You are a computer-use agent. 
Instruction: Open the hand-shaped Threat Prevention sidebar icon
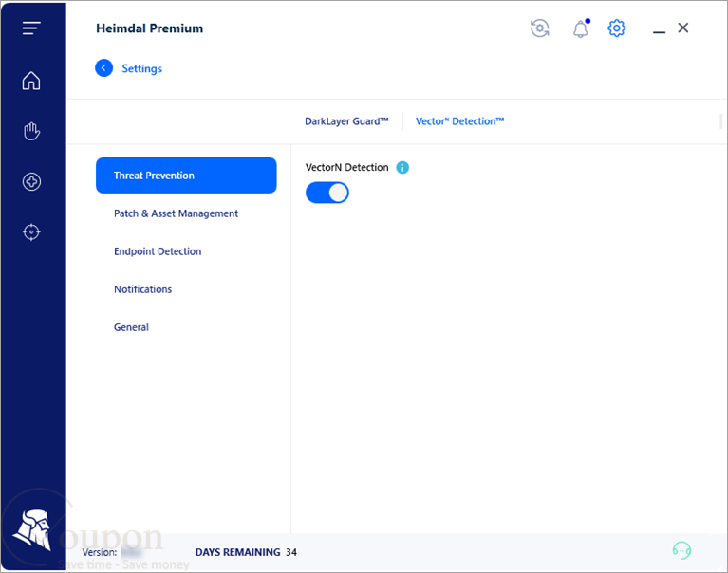click(x=31, y=131)
